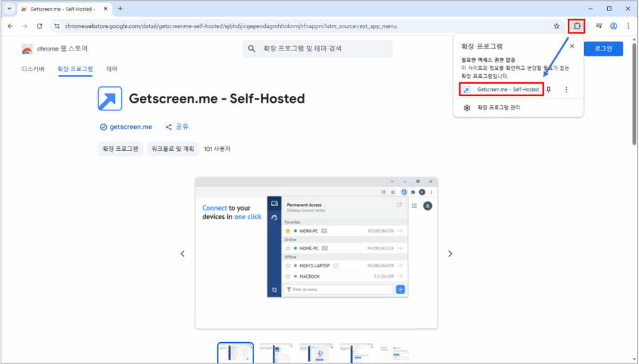Click the URL text in the address bar

(231, 26)
